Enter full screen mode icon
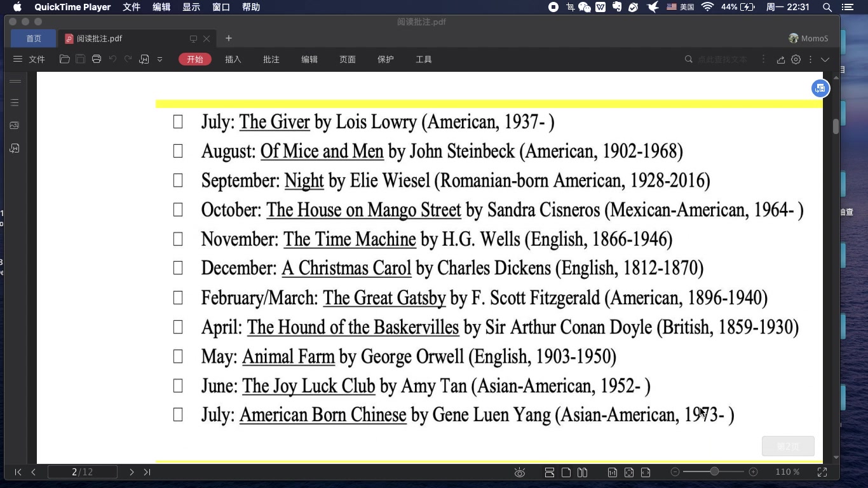This screenshot has height=488, width=868. [x=822, y=471]
